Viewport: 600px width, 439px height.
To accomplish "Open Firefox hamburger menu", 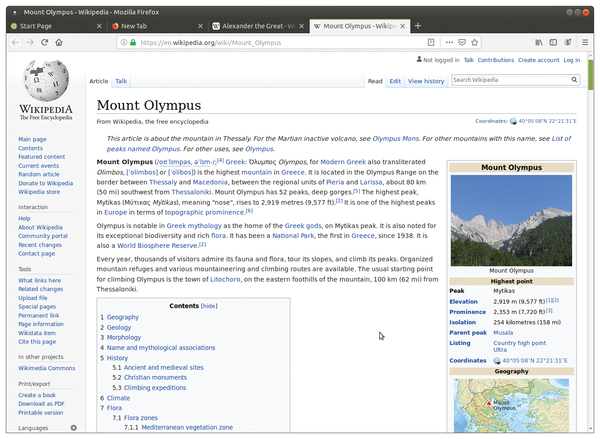I will [585, 42].
